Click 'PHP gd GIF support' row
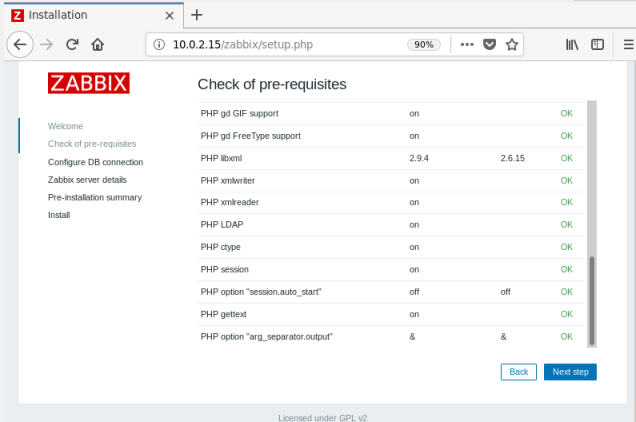The image size is (636, 422). tap(391, 114)
